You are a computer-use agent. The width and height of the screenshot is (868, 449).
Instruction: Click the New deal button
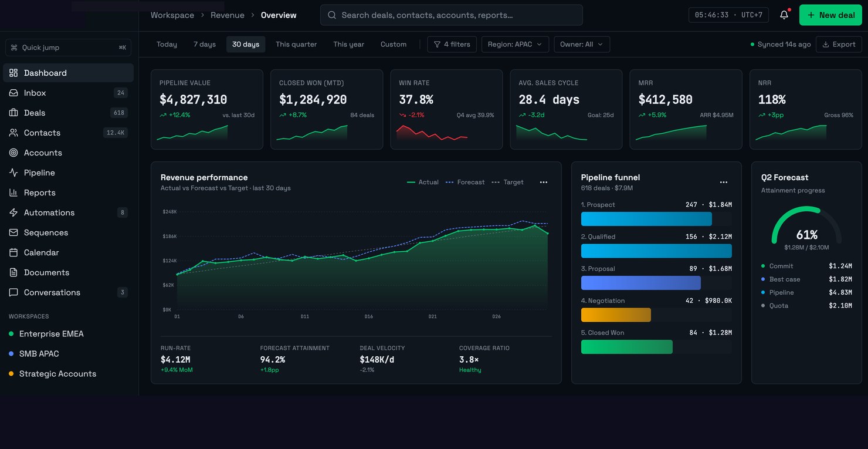830,15
